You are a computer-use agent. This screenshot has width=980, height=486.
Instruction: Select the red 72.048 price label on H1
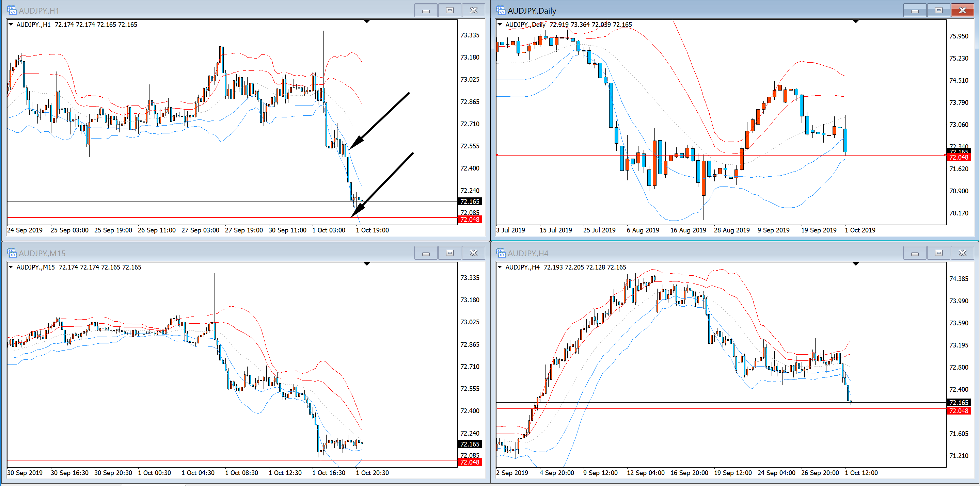[x=470, y=220]
